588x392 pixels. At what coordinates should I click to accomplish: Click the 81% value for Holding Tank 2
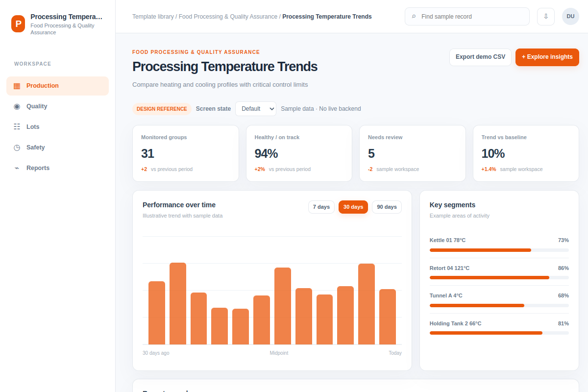coord(563,323)
